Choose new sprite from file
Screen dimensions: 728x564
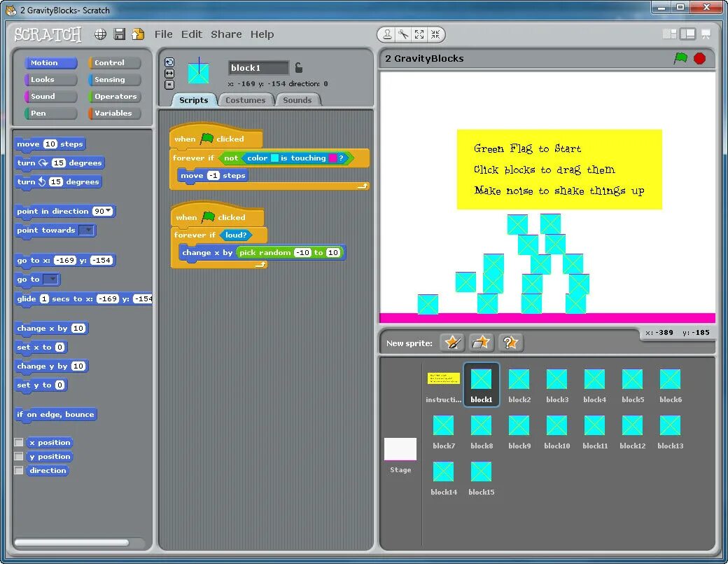[x=482, y=343]
